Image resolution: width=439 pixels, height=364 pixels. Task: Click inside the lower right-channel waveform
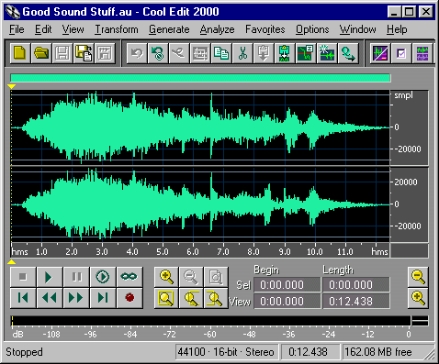point(200,204)
